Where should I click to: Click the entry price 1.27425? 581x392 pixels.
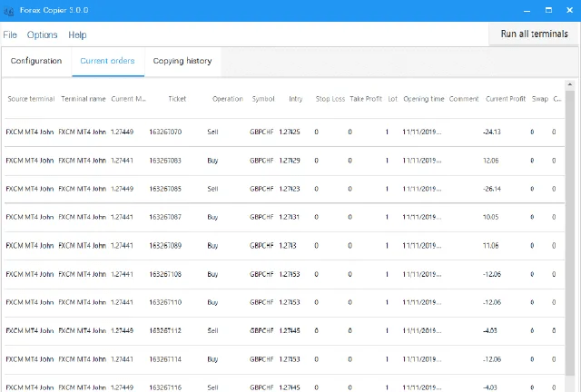click(290, 132)
